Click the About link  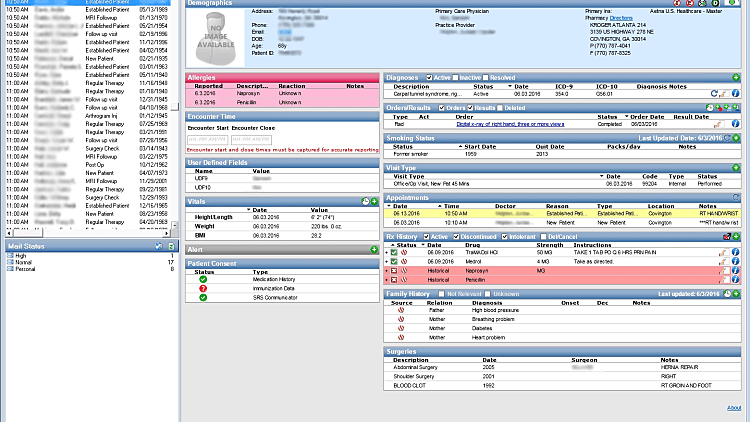[734, 408]
